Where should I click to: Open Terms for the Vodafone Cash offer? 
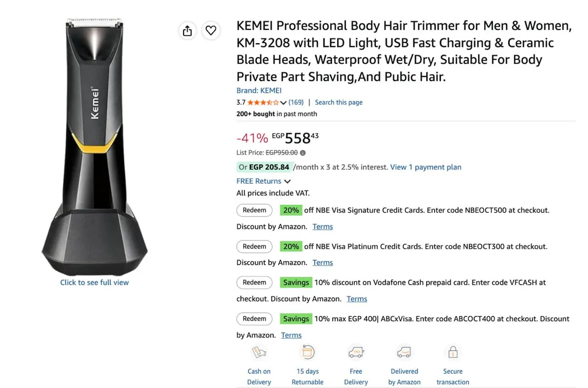point(357,299)
